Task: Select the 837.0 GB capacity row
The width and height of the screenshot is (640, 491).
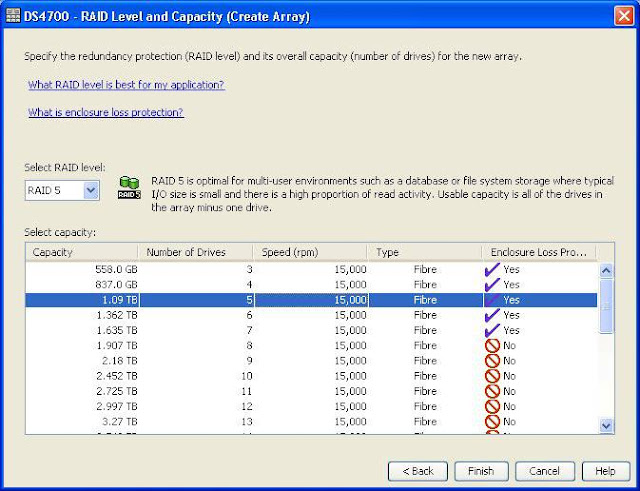Action: point(311,284)
